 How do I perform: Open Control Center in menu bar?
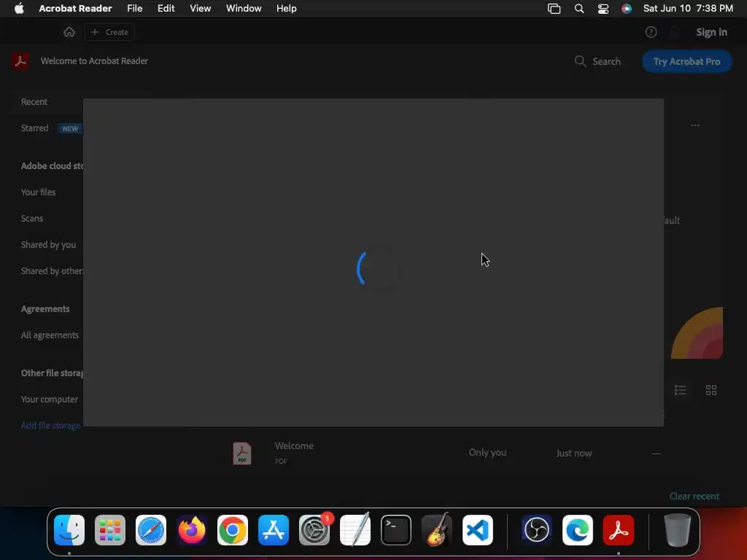click(x=603, y=9)
